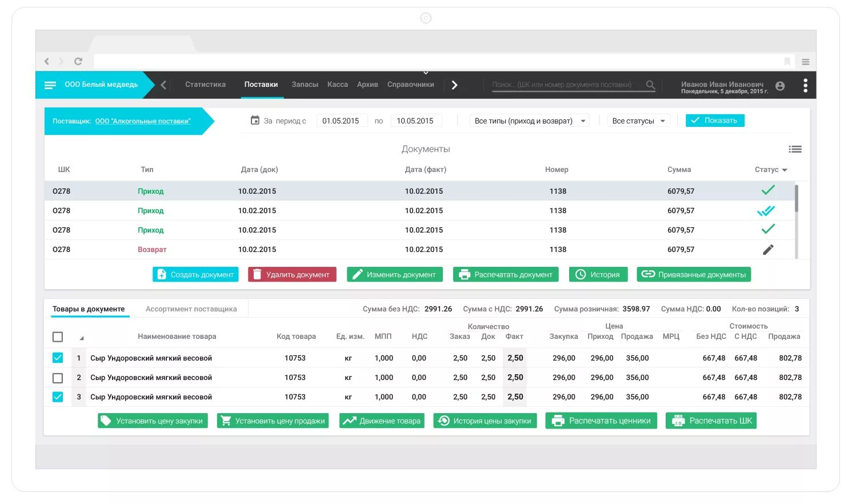Toggle the select-all checkbox in goods table
Image resolution: width=852 pixels, height=504 pixels.
coord(58,337)
